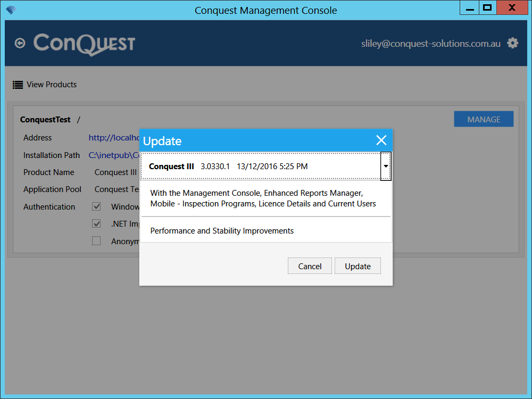Enable the Anonymous authentication checkbox

(x=96, y=241)
